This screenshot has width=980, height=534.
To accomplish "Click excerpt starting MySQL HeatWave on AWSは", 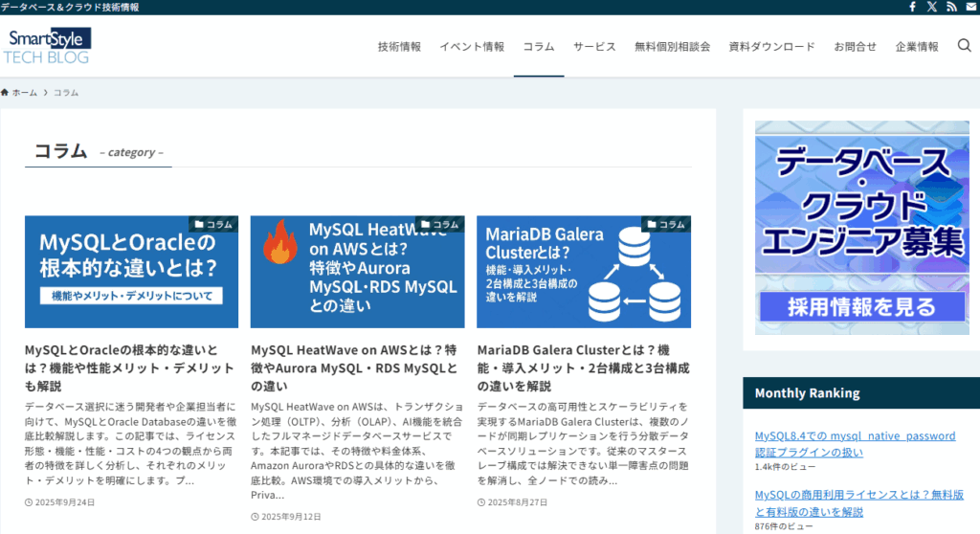I will click(358, 450).
